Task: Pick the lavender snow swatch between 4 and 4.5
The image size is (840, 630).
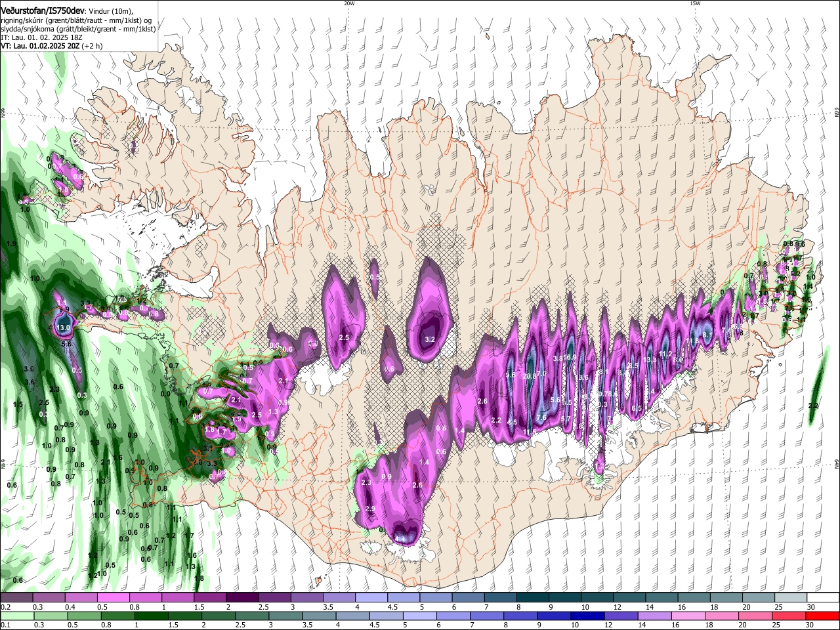Action: [x=371, y=598]
